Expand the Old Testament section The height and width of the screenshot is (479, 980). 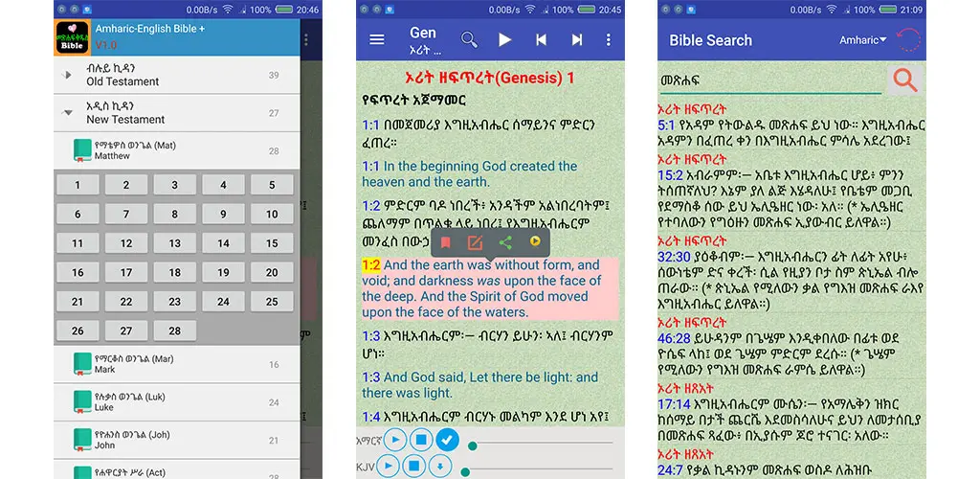pos(177,75)
